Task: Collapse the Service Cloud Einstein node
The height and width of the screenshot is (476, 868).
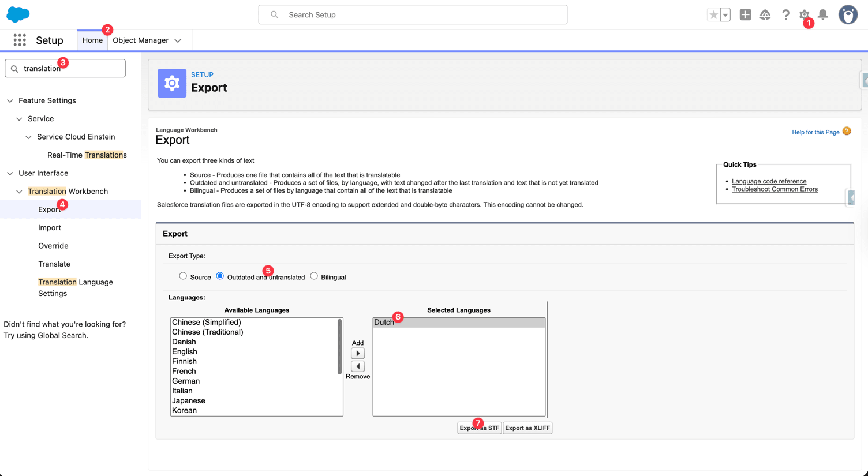Action: (28, 137)
